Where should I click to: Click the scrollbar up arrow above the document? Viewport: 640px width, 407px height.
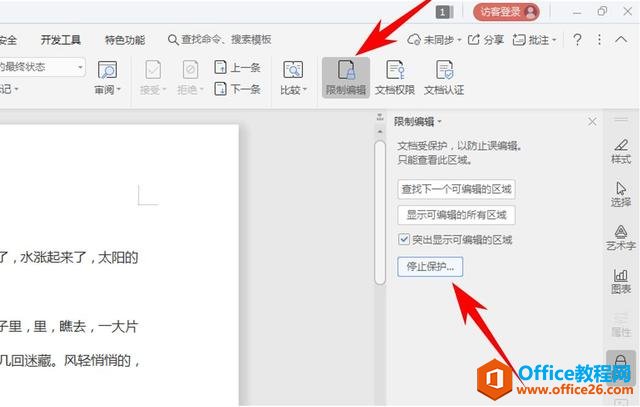tap(380, 132)
